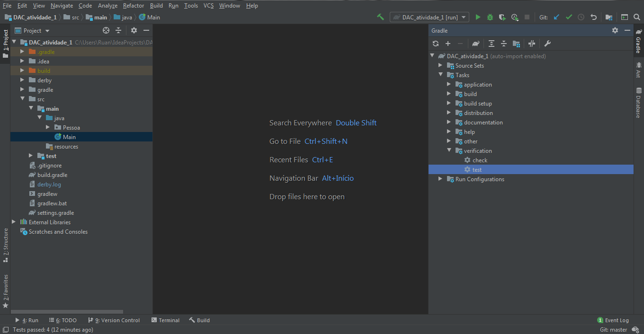The height and width of the screenshot is (334, 644).
Task: Expand the derby folder
Action: pyautogui.click(x=22, y=80)
